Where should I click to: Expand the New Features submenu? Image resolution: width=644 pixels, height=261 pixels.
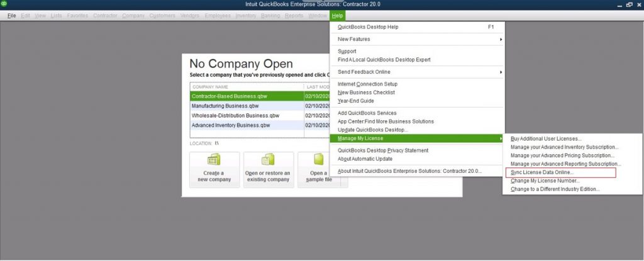click(418, 40)
